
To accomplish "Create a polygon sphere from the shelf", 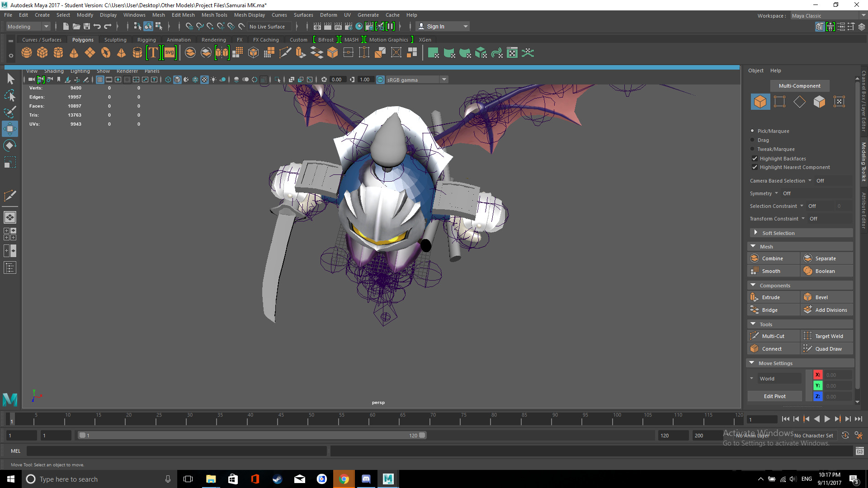I will point(26,53).
